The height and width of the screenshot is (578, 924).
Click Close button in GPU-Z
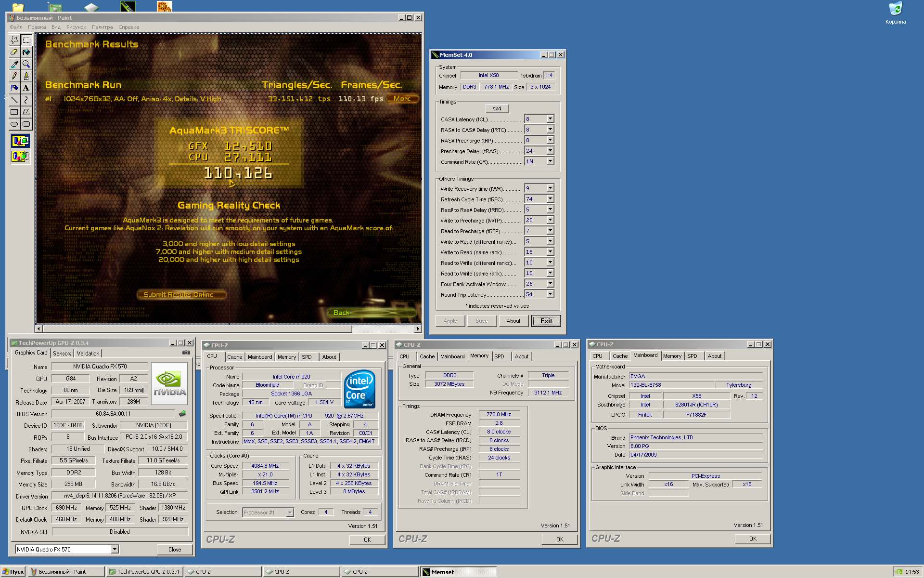click(x=175, y=550)
